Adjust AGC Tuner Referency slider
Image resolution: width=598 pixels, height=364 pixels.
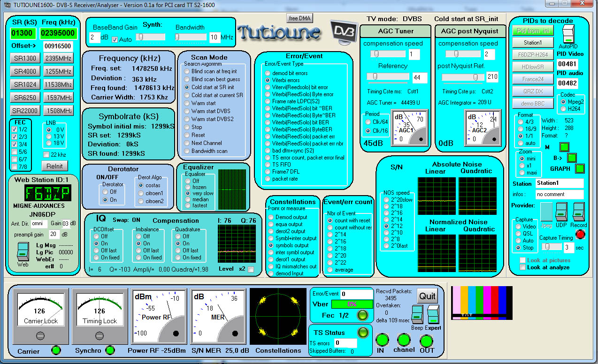388,76
